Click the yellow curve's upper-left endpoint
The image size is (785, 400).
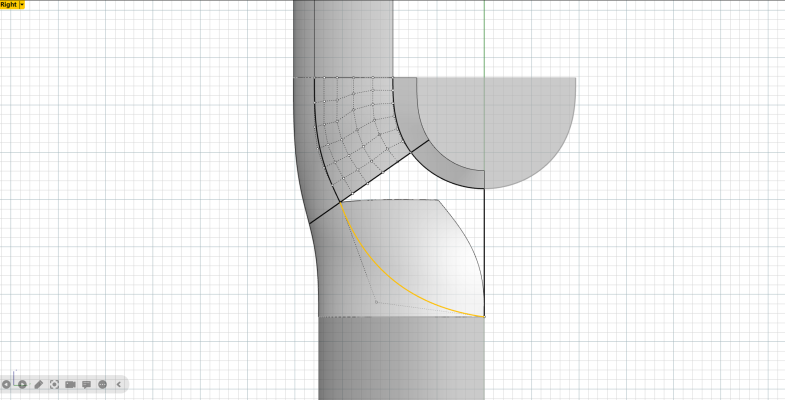pos(341,203)
